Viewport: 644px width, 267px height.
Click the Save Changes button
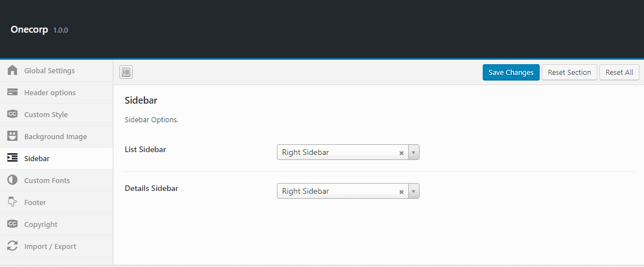pyautogui.click(x=511, y=72)
